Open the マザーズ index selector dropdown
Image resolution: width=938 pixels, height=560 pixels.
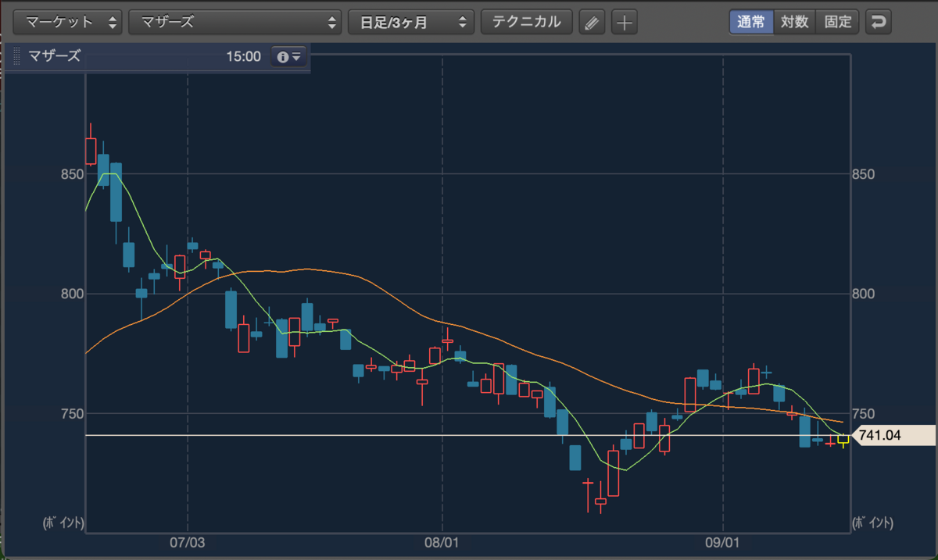coord(234,22)
